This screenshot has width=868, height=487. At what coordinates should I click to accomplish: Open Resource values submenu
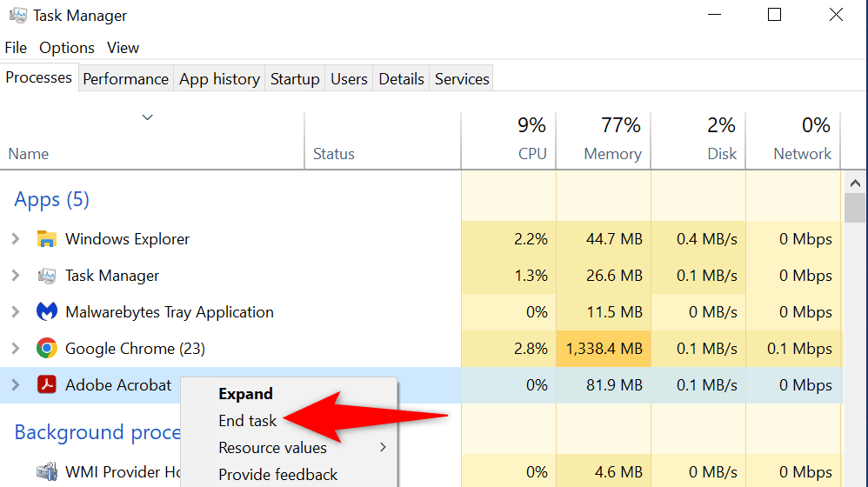pos(272,448)
